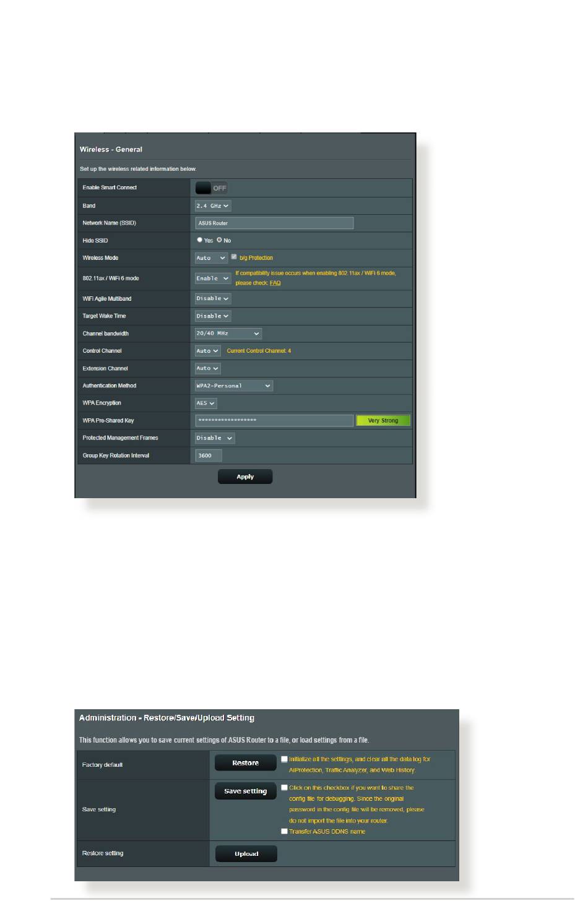588x919 pixels.
Task: Open the Target Wake Time dropdown
Action: (x=213, y=316)
